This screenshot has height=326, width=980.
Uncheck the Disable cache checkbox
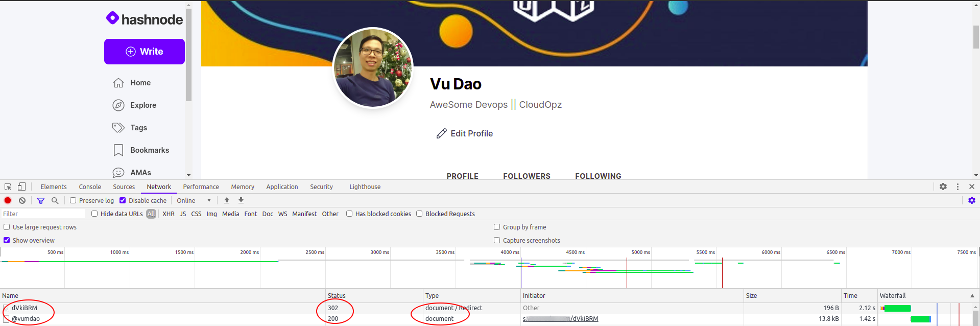[x=123, y=200]
